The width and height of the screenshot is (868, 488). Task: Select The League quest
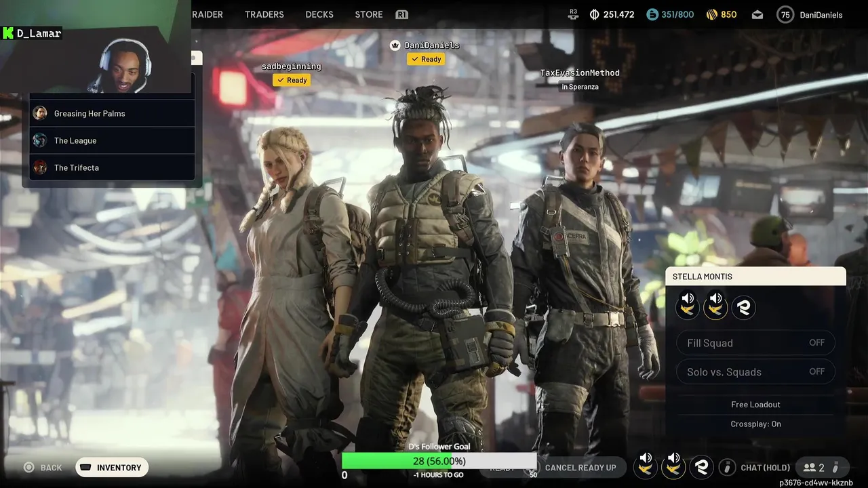[112, 140]
